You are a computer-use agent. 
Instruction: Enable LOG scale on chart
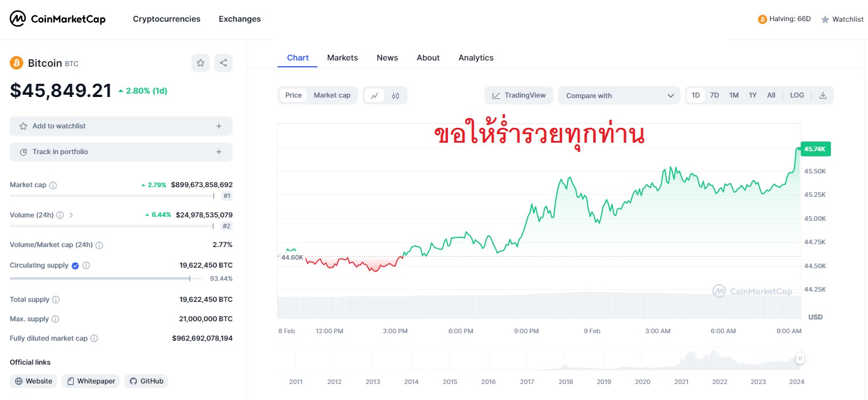[797, 95]
